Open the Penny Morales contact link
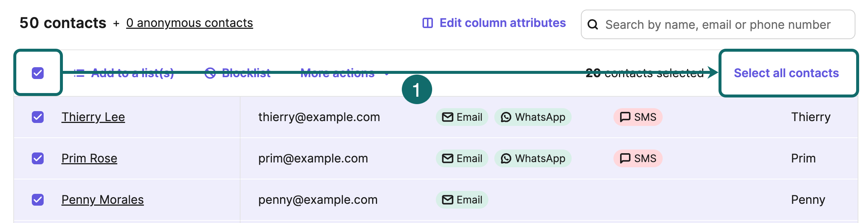Viewport: 868px width, 223px height. coord(102,200)
